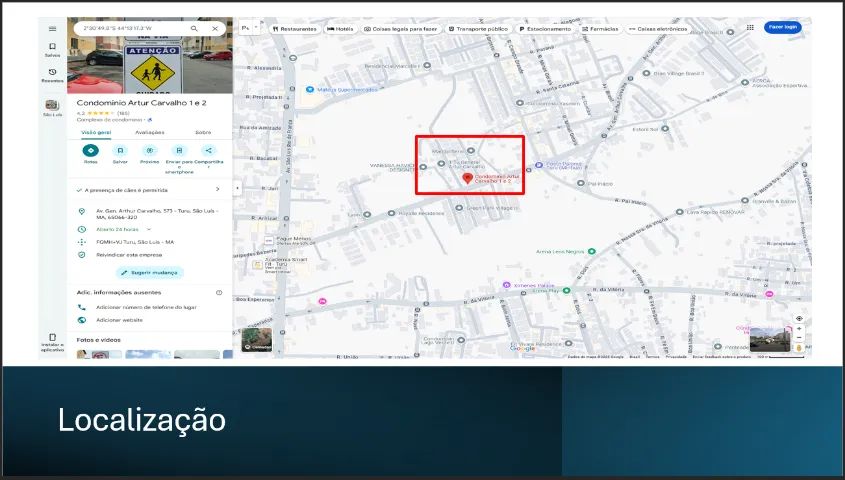Viewport: 845px width, 480px height.
Task: Expand the dog presence info row
Action: click(217, 189)
